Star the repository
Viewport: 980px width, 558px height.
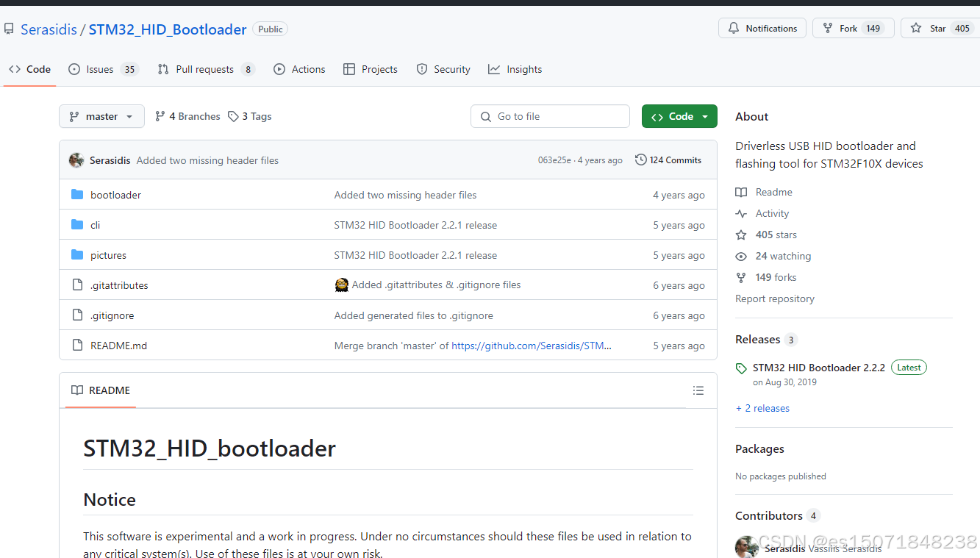pos(940,28)
